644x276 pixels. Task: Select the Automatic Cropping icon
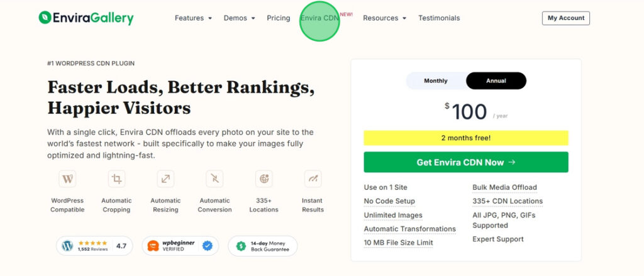click(x=116, y=179)
